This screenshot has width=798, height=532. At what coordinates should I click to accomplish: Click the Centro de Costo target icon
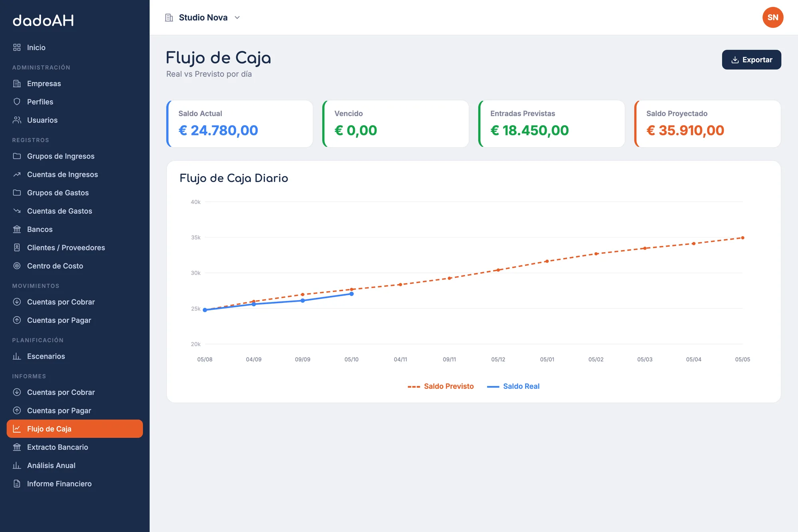coord(17,266)
